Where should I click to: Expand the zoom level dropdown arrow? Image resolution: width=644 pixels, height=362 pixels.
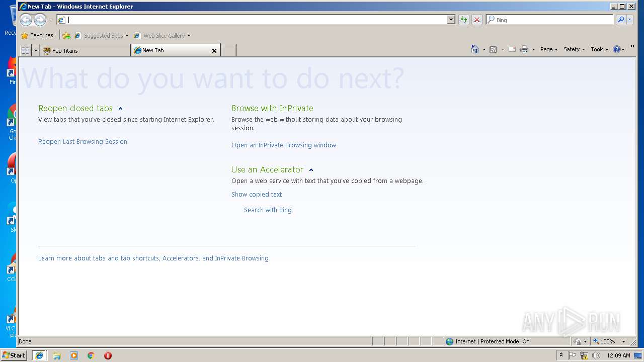click(x=623, y=341)
